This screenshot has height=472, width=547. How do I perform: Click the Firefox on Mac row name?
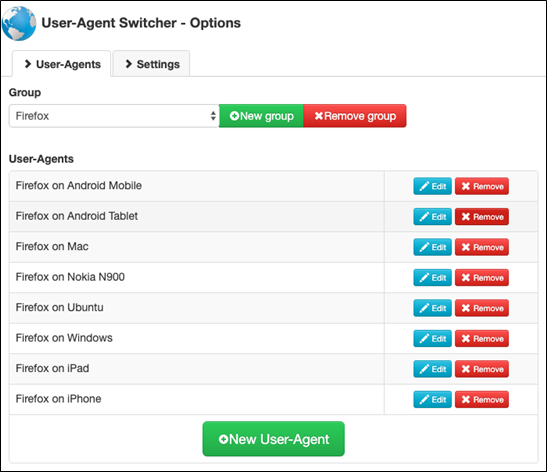[52, 247]
